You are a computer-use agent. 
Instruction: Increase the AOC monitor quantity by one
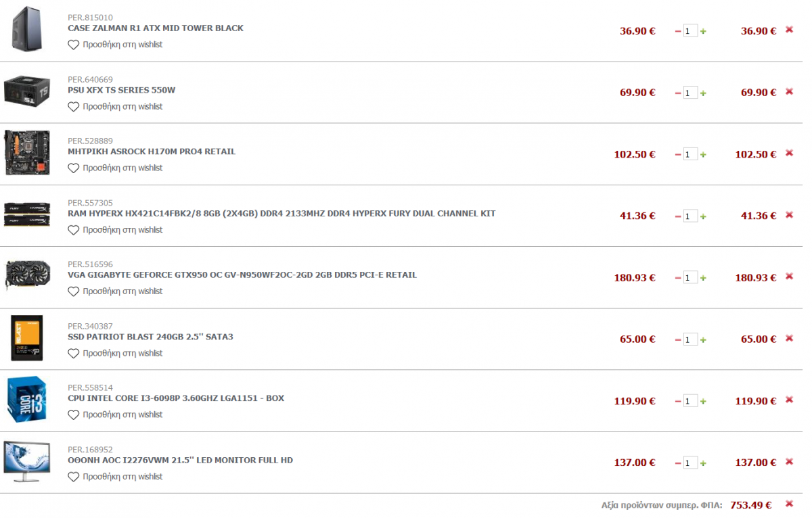pyautogui.click(x=703, y=463)
